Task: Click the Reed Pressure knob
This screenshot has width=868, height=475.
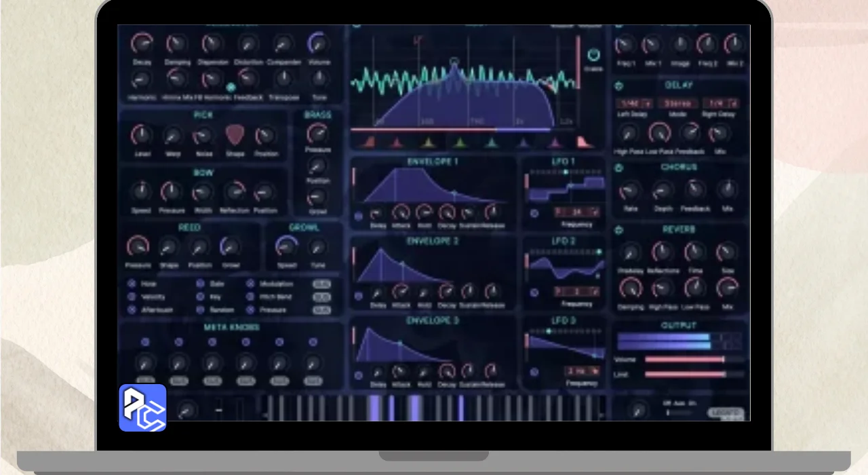Action: (138, 246)
